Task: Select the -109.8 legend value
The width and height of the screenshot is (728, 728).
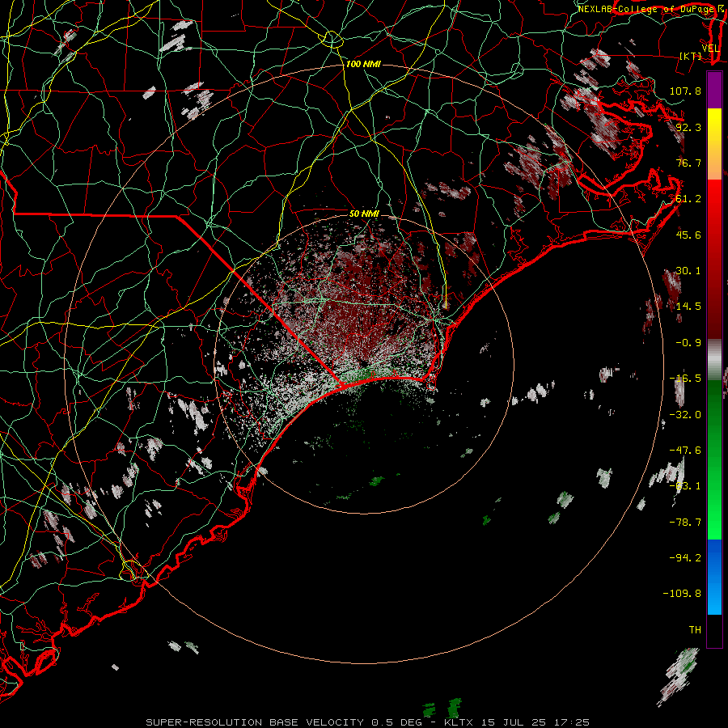Action: click(682, 594)
